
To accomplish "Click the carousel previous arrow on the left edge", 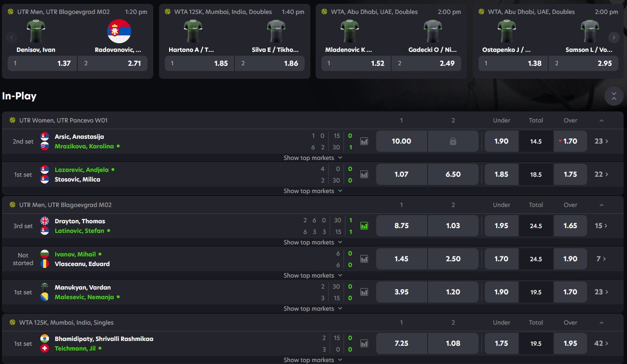I will pyautogui.click(x=11, y=37).
